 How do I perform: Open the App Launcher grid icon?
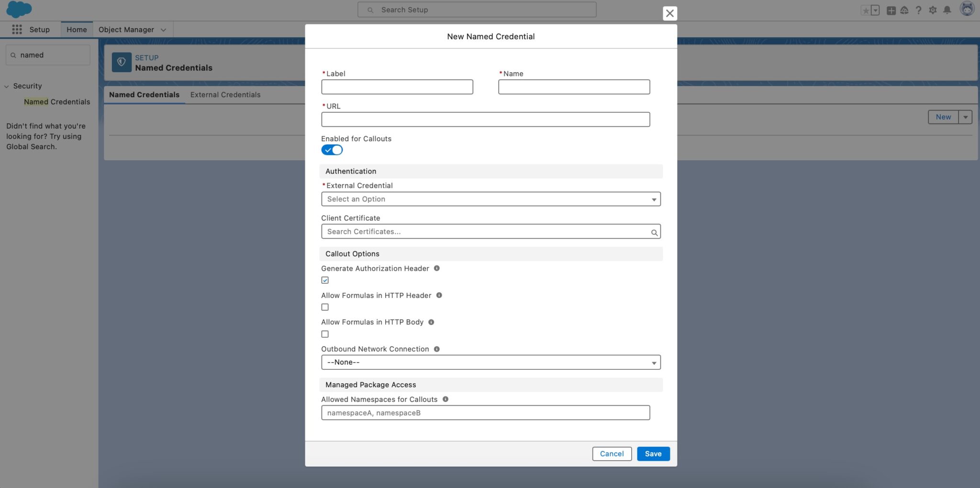point(16,29)
